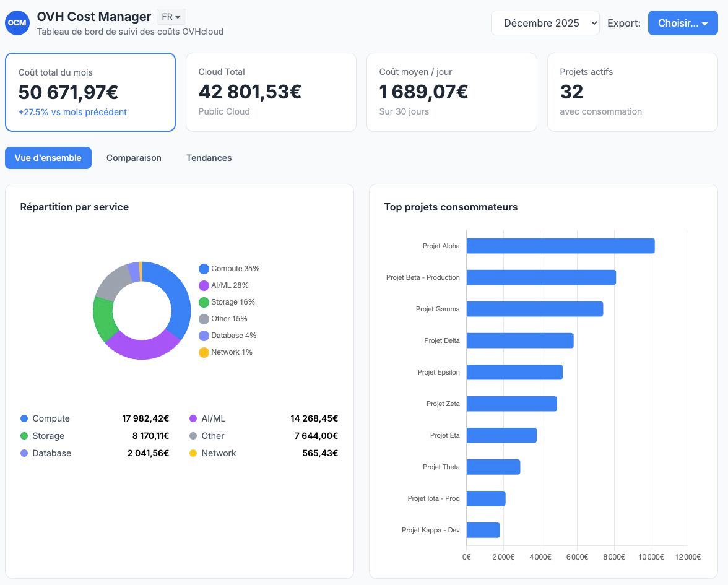This screenshot has width=728, height=585.
Task: Click the Coût total du mois card
Action: 90,92
